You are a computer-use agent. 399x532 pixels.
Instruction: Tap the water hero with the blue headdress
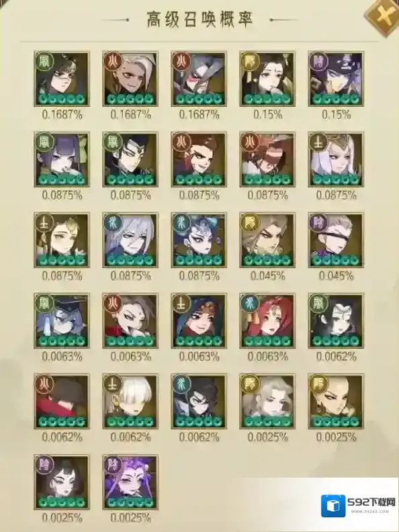199,240
